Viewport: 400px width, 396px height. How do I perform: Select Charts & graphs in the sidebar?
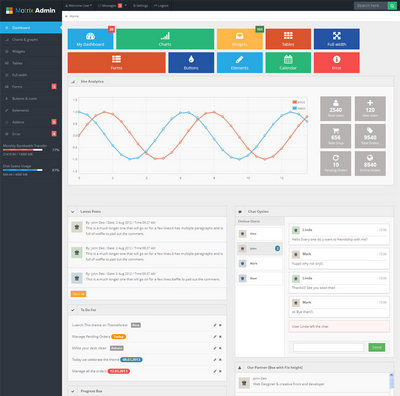(31, 40)
